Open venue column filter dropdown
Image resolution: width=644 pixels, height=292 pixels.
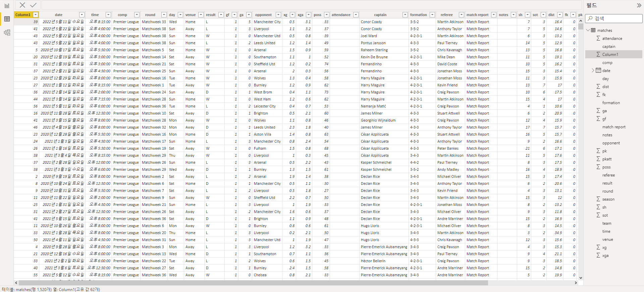(201, 15)
